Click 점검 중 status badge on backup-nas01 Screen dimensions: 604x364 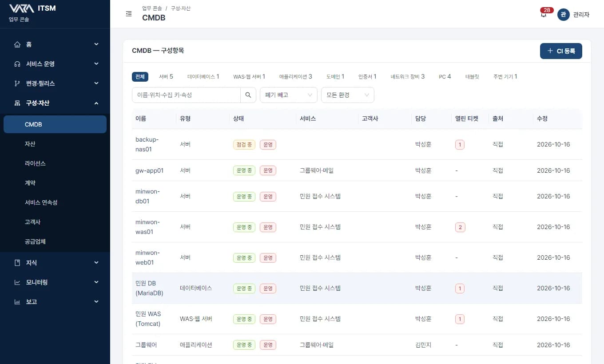(244, 144)
